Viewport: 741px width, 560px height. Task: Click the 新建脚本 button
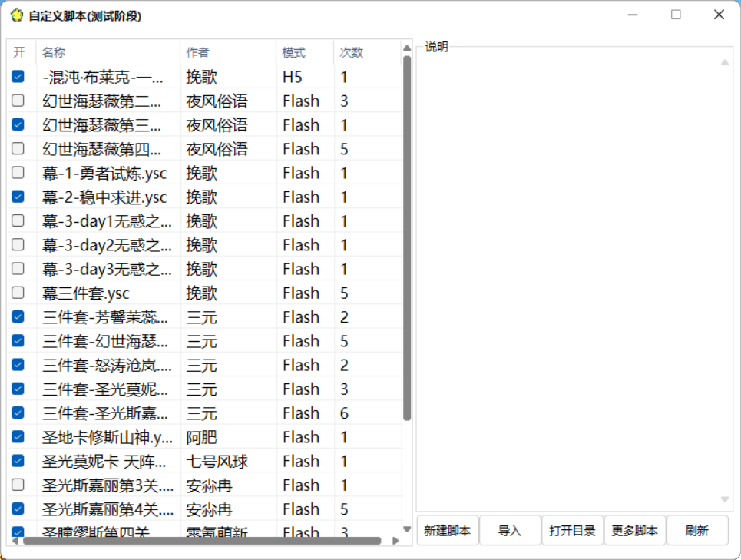click(448, 531)
